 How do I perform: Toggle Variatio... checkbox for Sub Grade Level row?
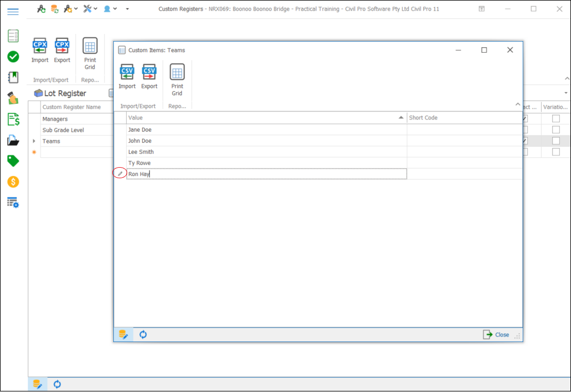point(555,129)
